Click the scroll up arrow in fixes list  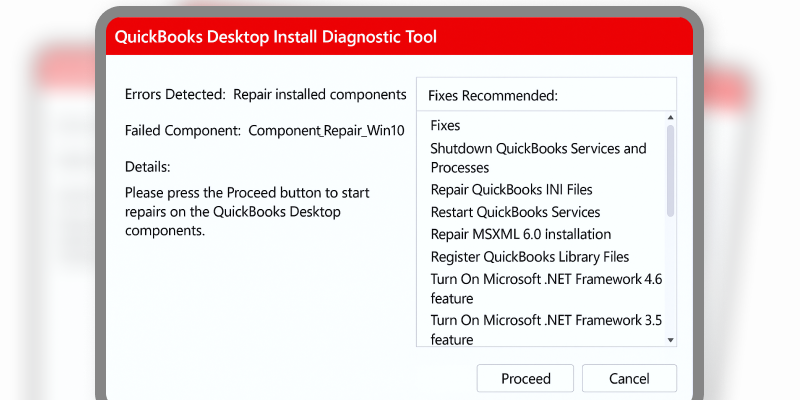[x=670, y=118]
